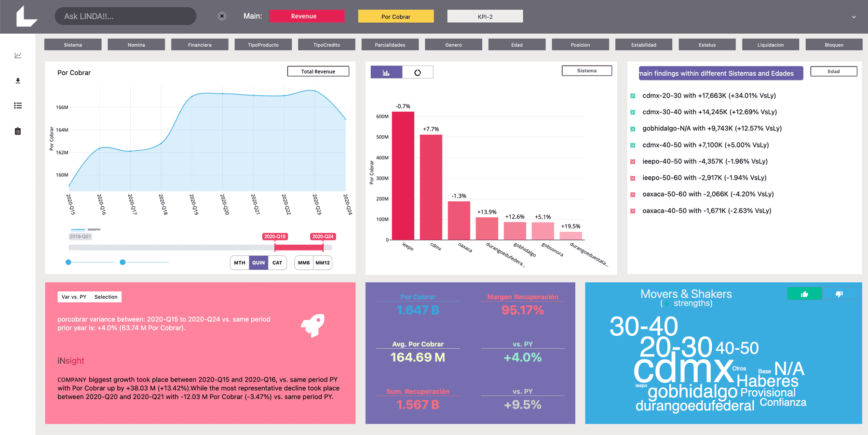Open the Edad filter in filter bar
Viewport: 868px width, 435px height.
[517, 45]
